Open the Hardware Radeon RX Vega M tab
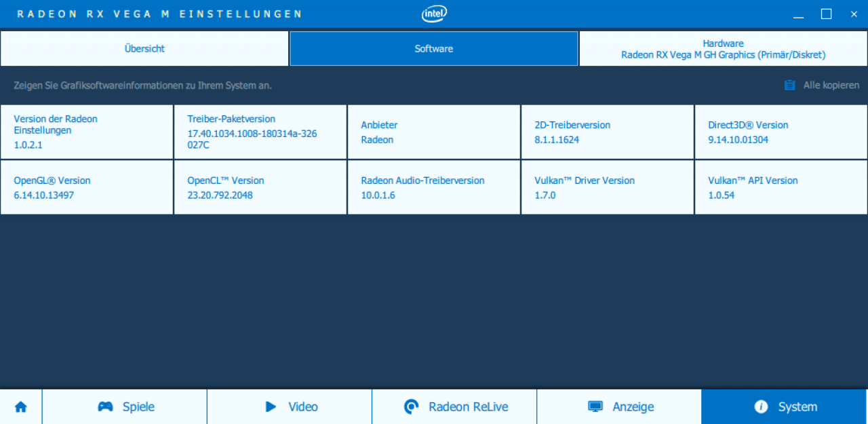This screenshot has height=424, width=868. coord(724,49)
